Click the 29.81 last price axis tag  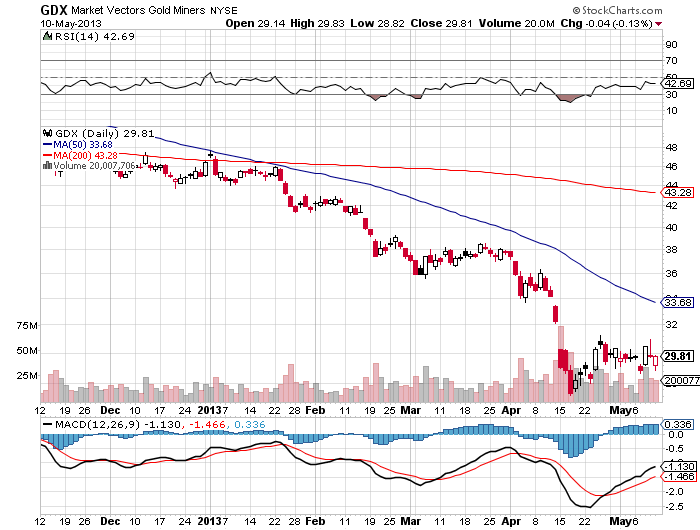point(677,356)
